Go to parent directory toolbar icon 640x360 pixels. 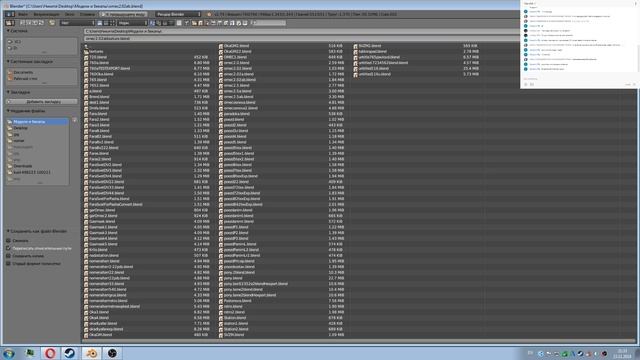(35, 23)
